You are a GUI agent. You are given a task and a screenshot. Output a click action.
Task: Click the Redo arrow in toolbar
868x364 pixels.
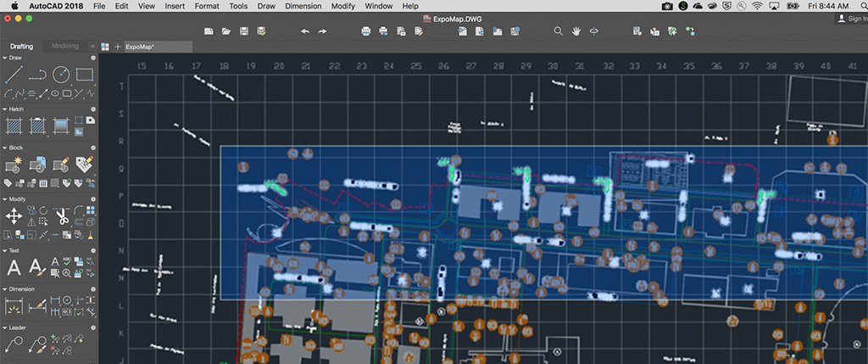tap(323, 31)
